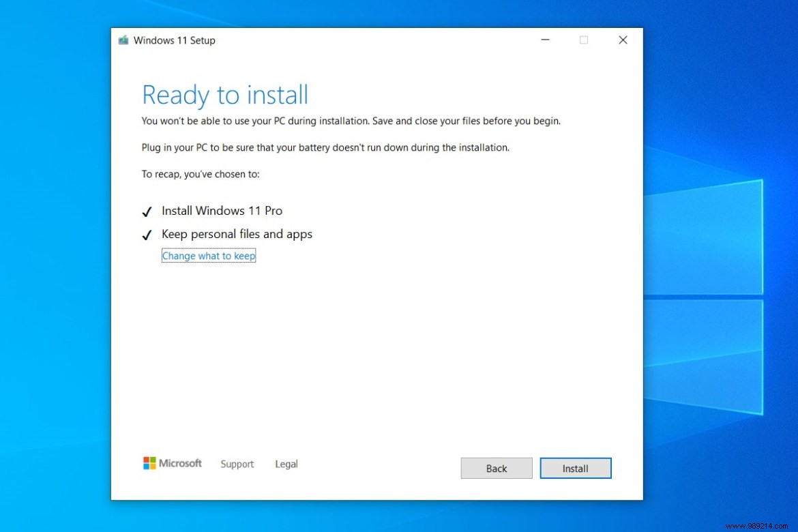Viewport: 798px width, 532px height.
Task: Click the checkmark beside Install Windows 11 Pro
Action: point(146,211)
